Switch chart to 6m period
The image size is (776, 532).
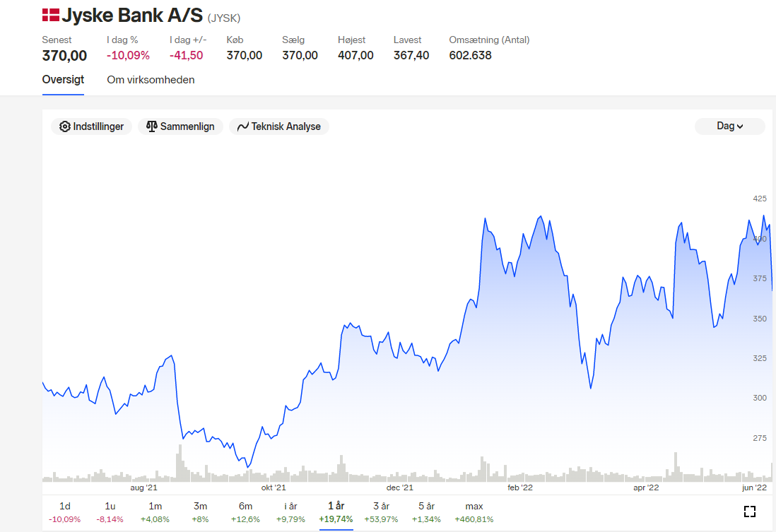pos(245,512)
